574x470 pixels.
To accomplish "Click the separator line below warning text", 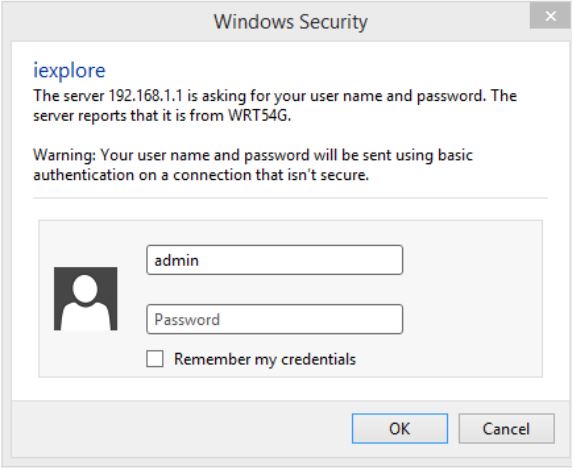I will (x=290, y=198).
